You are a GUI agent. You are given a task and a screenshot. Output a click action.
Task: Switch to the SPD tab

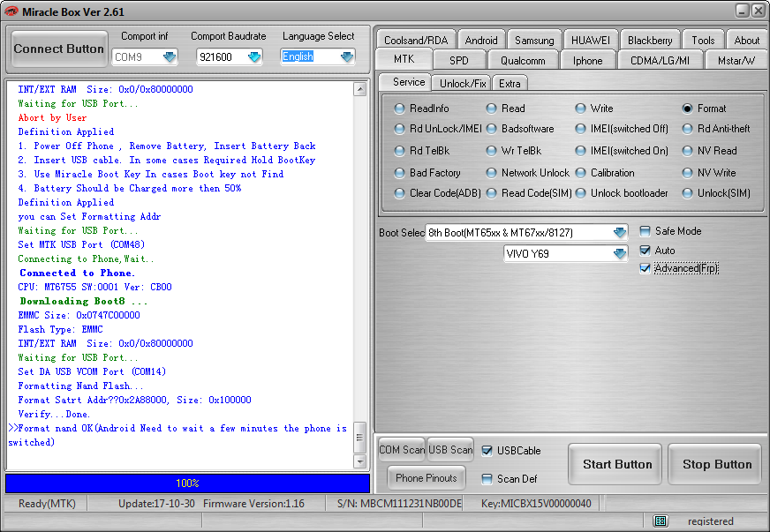(458, 60)
